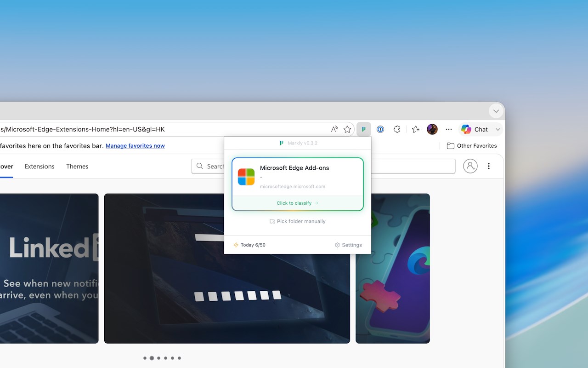The image size is (588, 368).
Task: Click the Markly v0.3.2 header
Action: tap(298, 143)
